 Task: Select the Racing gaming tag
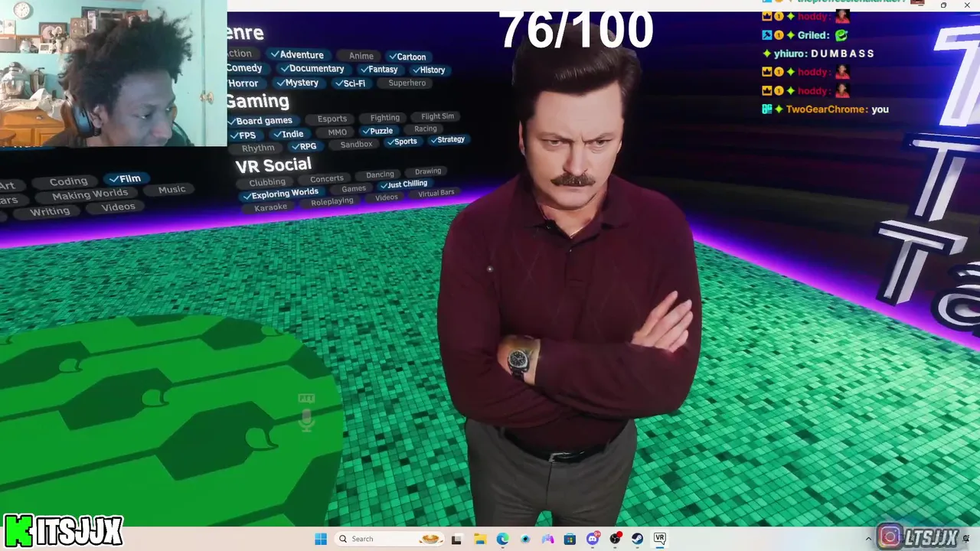(426, 129)
